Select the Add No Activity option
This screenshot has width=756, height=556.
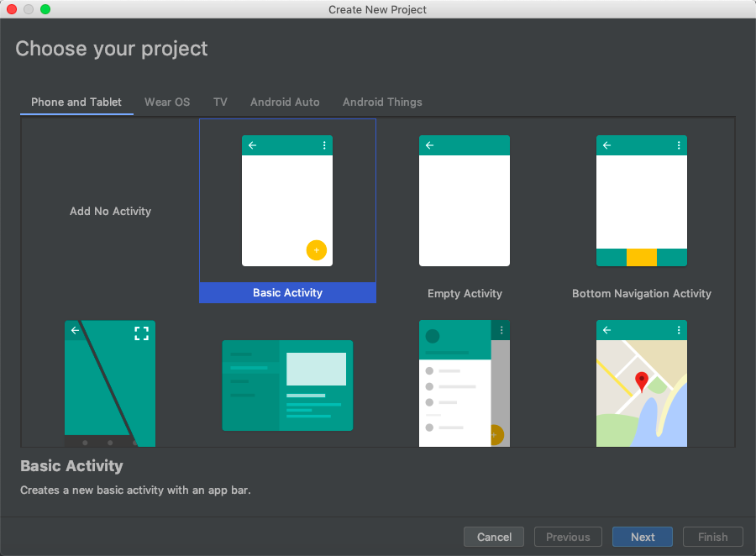[x=110, y=212]
